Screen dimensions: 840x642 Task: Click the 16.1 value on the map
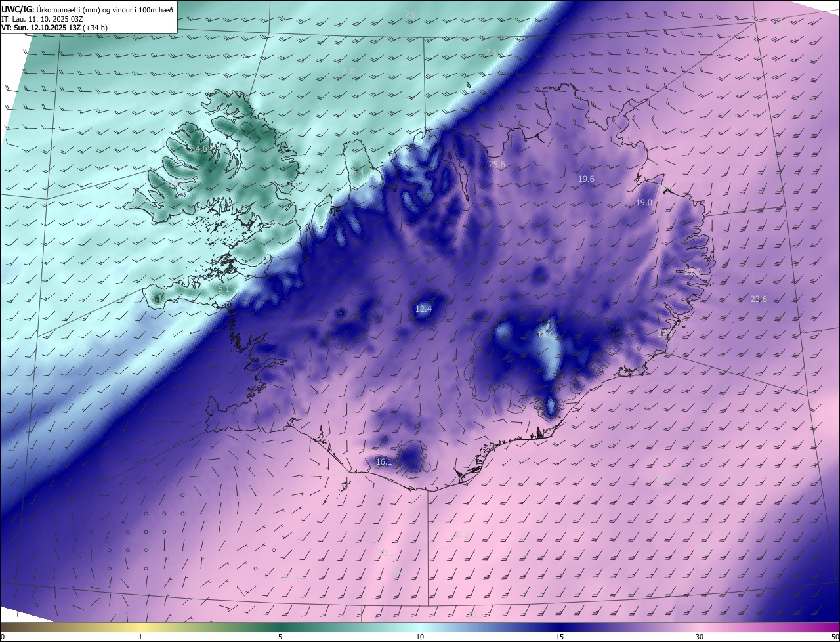[383, 461]
